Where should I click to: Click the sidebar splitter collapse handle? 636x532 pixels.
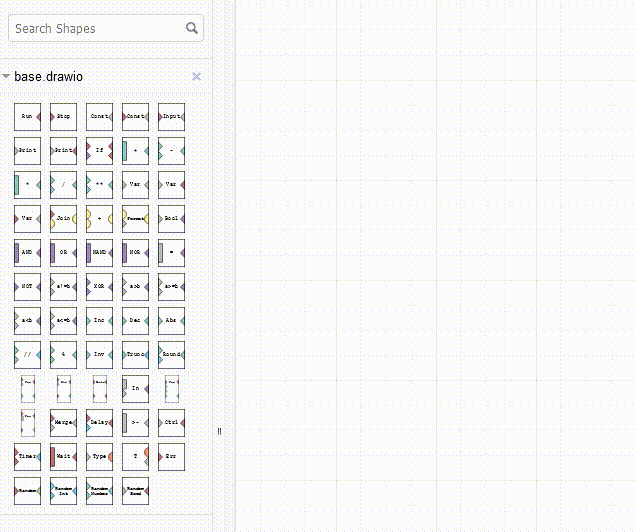pyautogui.click(x=219, y=431)
